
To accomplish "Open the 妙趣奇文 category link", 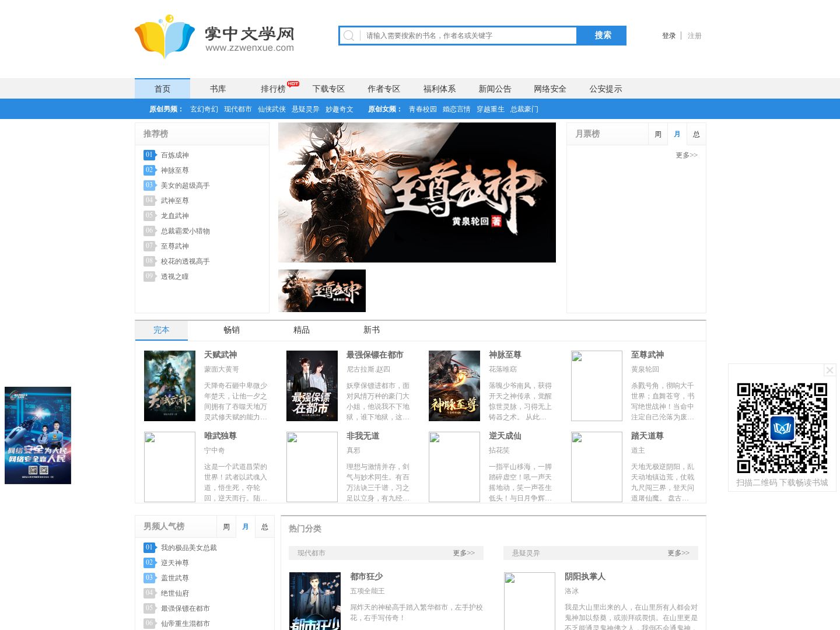I will [x=339, y=109].
